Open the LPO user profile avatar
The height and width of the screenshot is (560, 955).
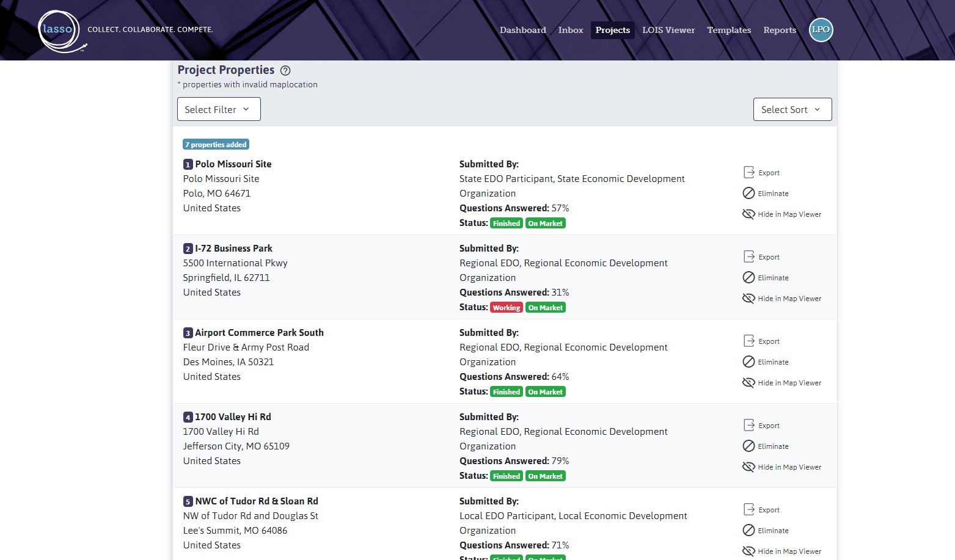point(821,29)
